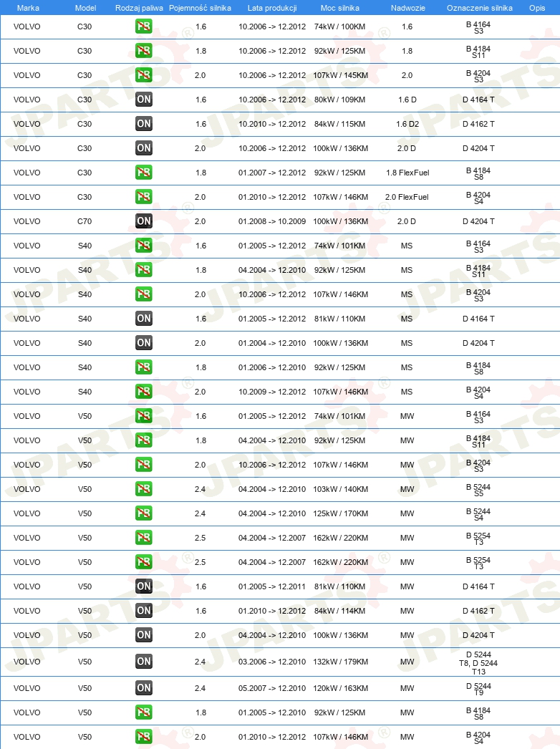Click the Marka column header
This screenshot has height=749, width=560.
(x=28, y=8)
